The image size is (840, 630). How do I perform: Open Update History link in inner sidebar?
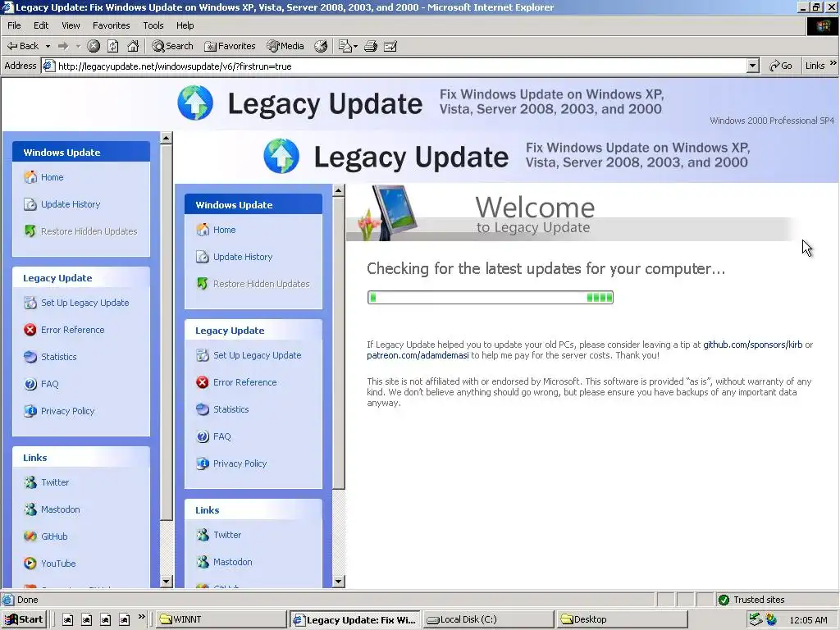pyautogui.click(x=243, y=257)
